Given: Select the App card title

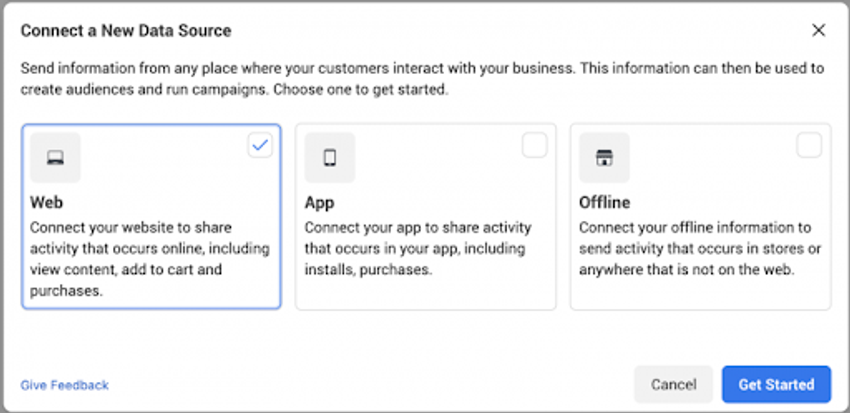Looking at the screenshot, I should point(319,202).
